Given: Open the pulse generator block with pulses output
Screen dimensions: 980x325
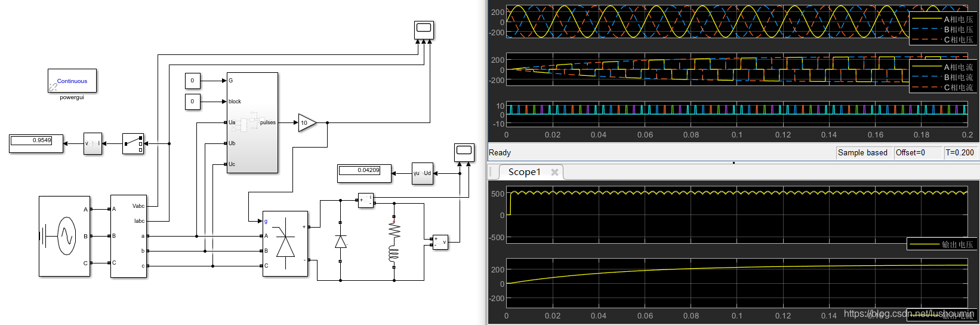Looking at the screenshot, I should (x=252, y=122).
